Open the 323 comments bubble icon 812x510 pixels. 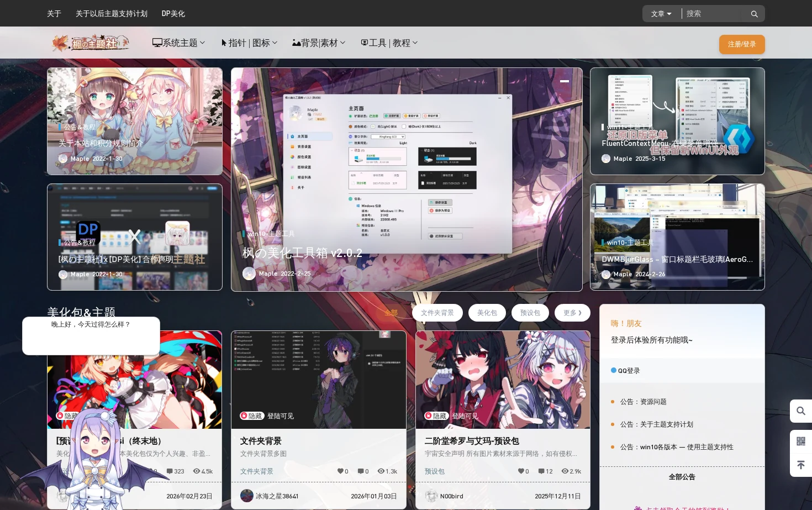point(170,471)
